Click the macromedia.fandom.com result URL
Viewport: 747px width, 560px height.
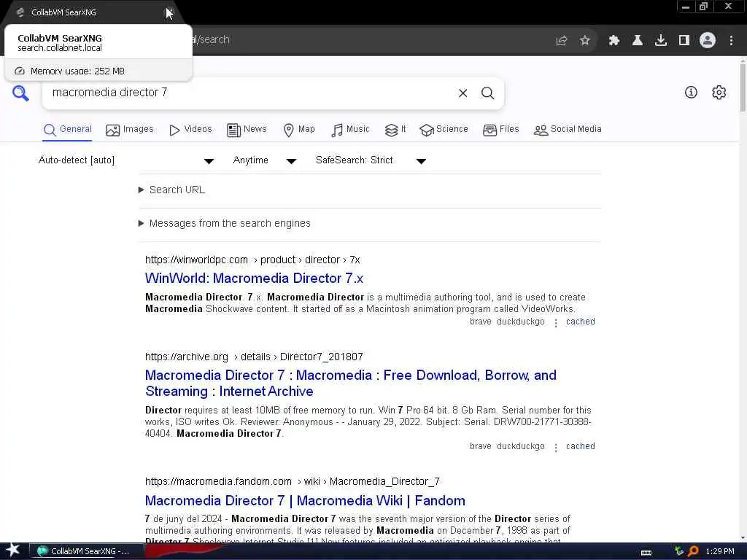point(293,481)
